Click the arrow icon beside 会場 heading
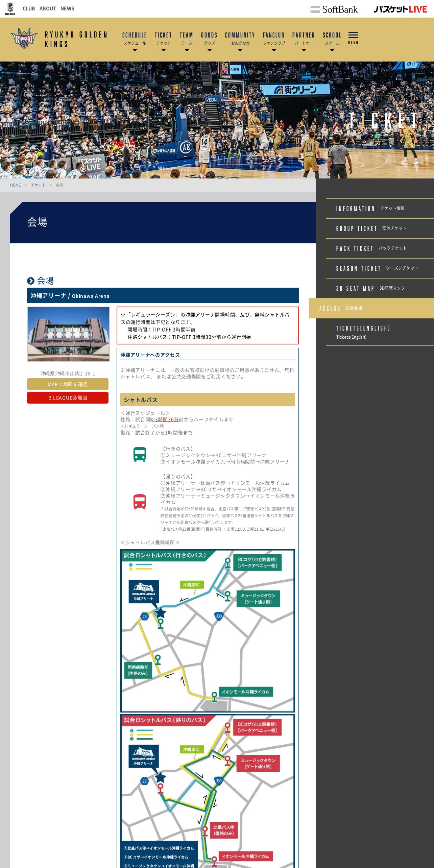 (31, 281)
